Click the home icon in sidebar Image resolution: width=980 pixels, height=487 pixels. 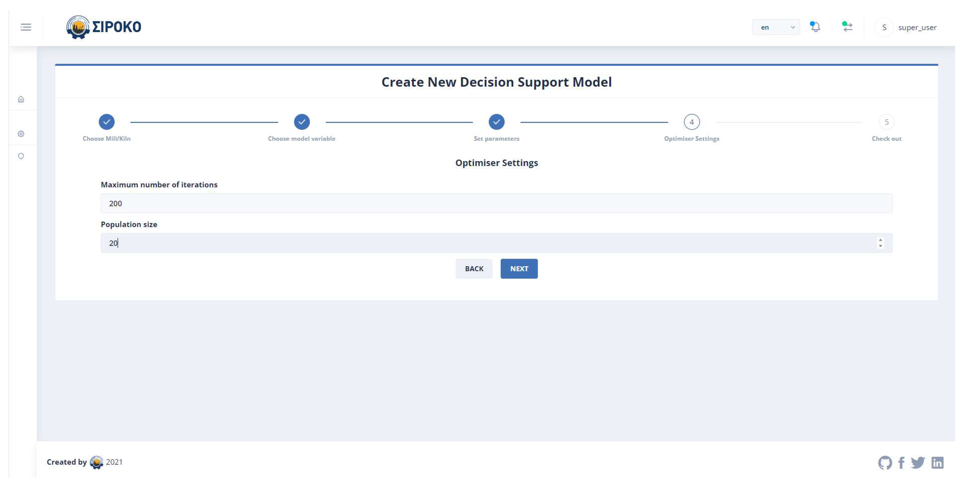click(x=21, y=99)
